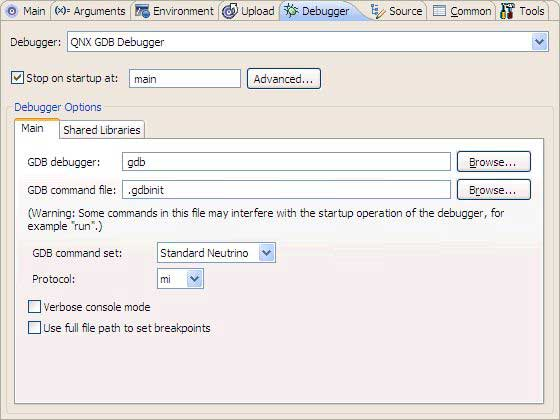Open the Debugger type dropdown arrow
The width and height of the screenshot is (560, 420).
click(539, 42)
